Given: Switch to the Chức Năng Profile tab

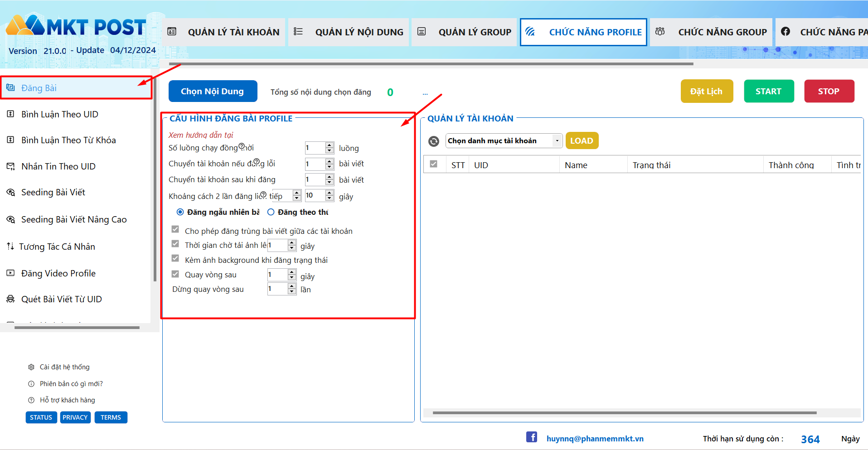Looking at the screenshot, I should point(583,32).
